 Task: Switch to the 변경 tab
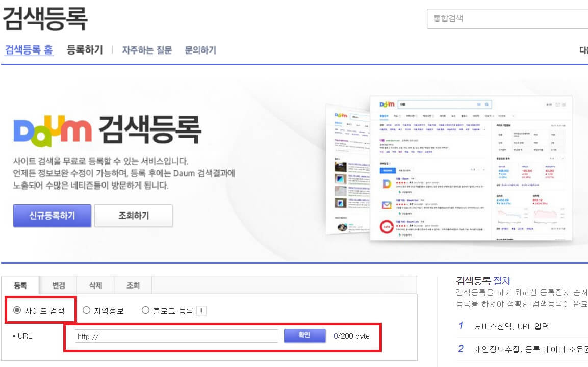(58, 285)
